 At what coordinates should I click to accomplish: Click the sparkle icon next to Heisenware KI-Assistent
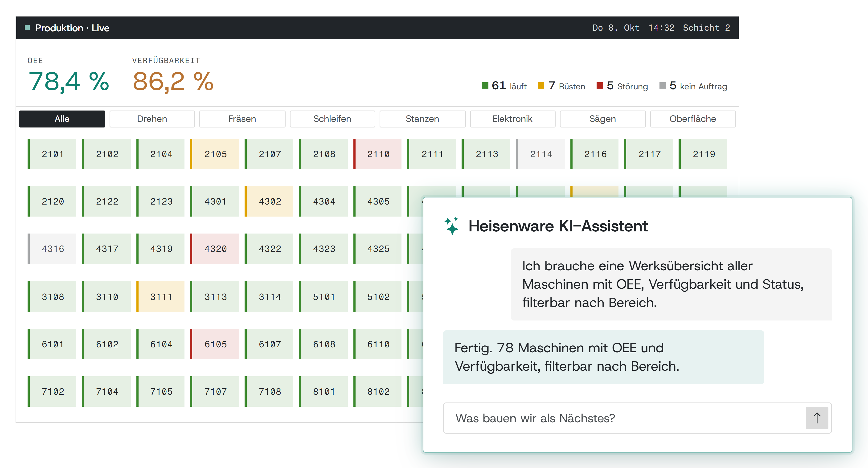(451, 226)
